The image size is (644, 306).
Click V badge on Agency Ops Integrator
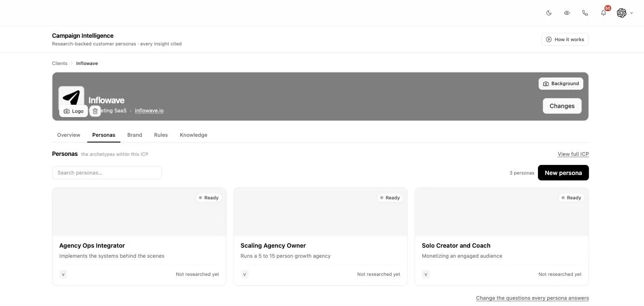point(63,274)
